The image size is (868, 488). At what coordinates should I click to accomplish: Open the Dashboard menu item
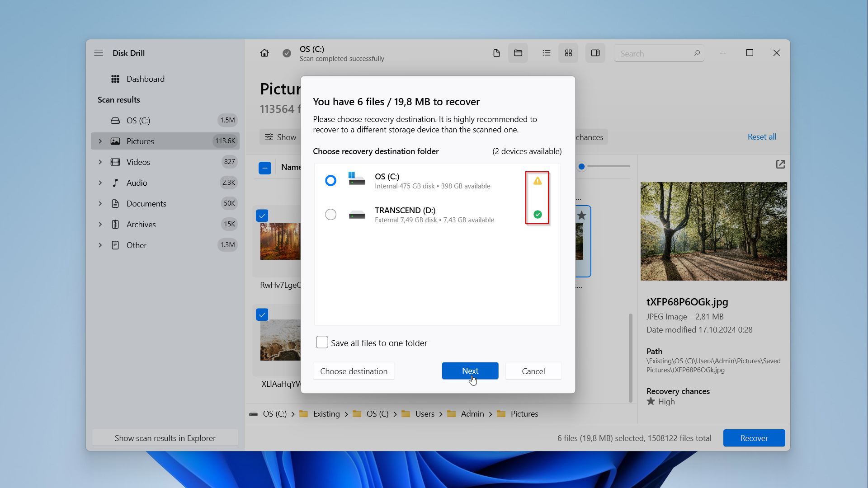point(145,78)
